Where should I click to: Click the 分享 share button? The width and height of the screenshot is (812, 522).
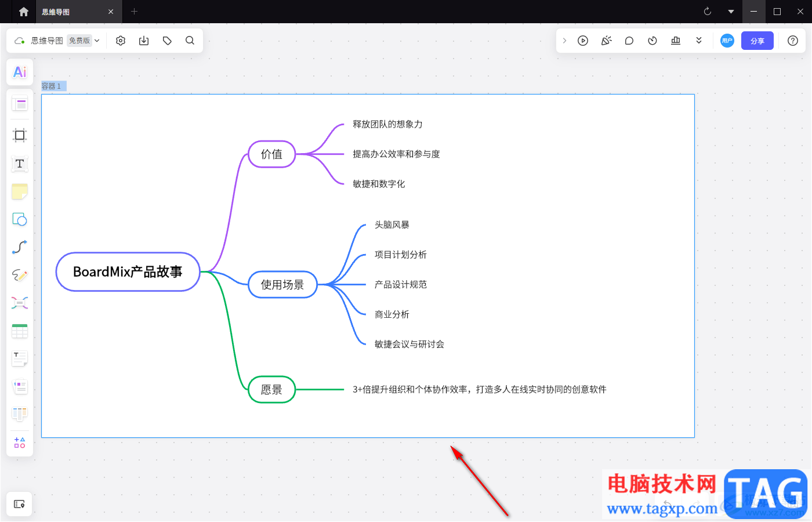[757, 41]
